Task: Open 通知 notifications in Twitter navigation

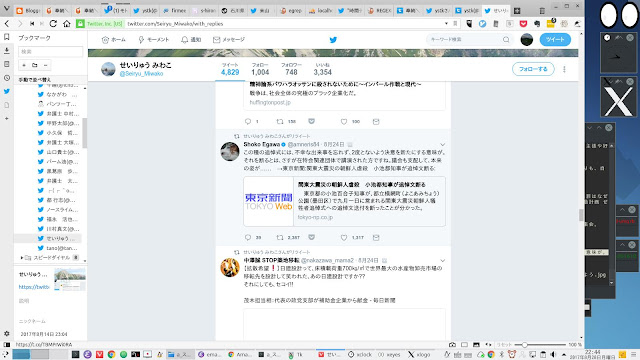Action: pos(191,40)
